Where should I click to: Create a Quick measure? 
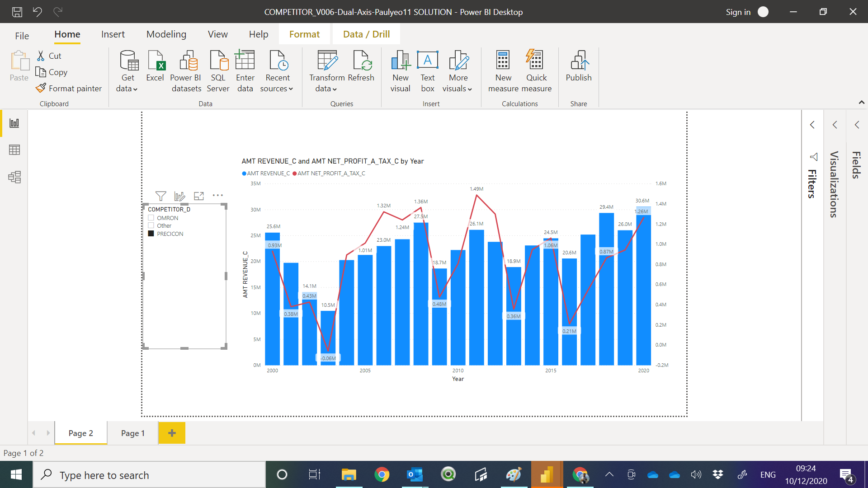tap(537, 71)
